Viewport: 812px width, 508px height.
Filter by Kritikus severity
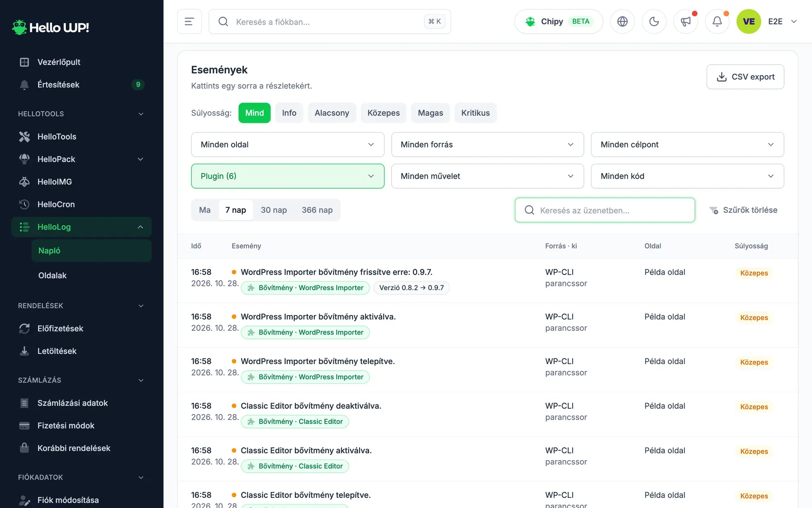pyautogui.click(x=475, y=113)
